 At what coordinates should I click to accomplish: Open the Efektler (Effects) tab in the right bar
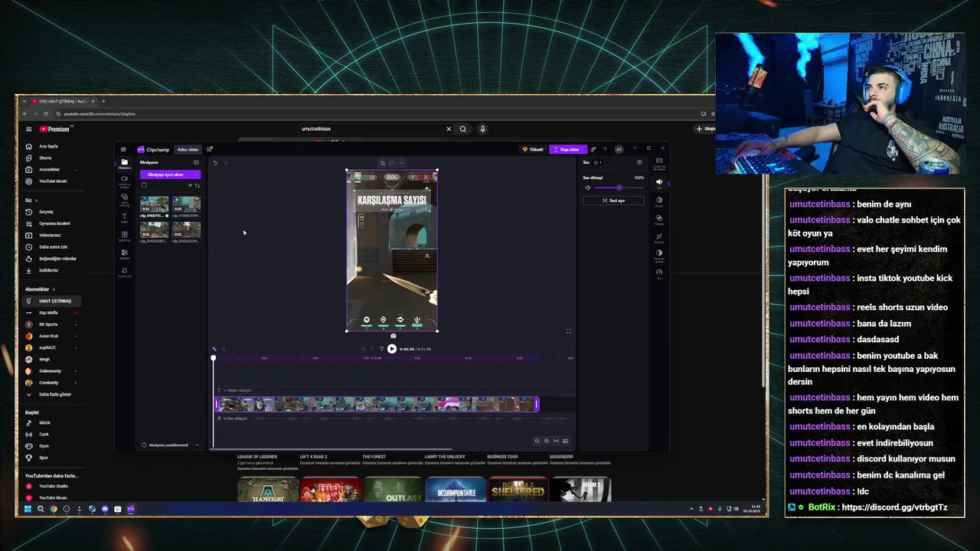[x=659, y=237]
